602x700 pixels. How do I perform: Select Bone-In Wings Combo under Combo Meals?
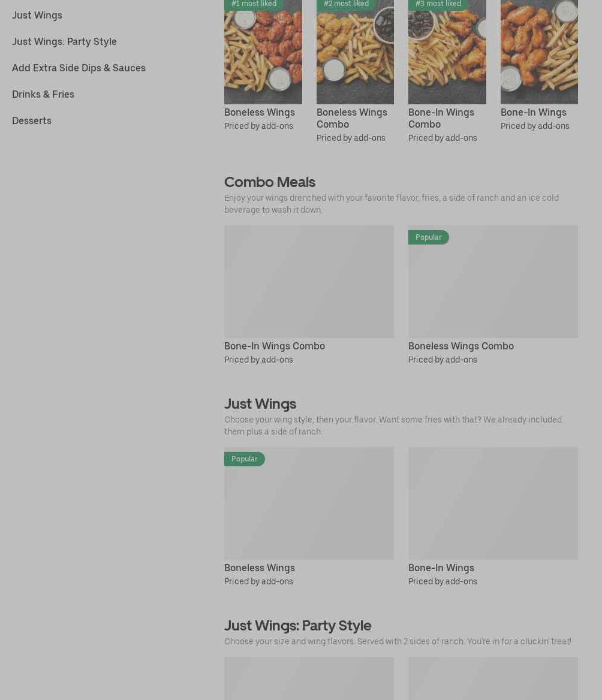click(274, 346)
